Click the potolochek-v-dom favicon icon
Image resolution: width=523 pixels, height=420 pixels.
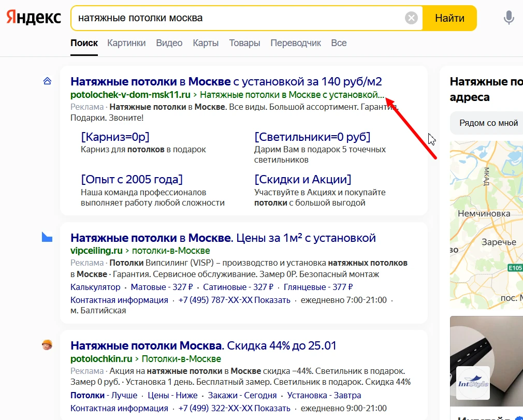[47, 81]
